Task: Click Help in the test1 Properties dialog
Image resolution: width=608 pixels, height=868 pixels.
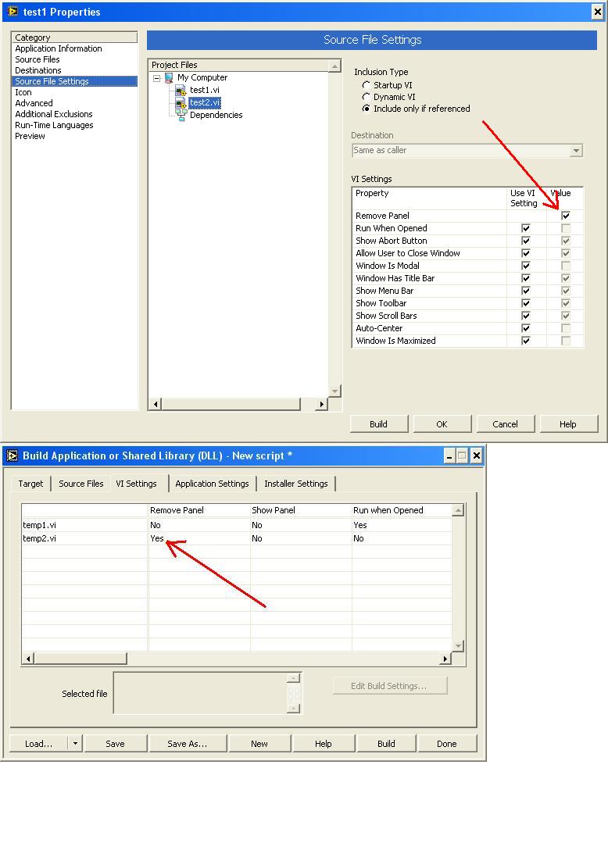Action: (x=568, y=424)
